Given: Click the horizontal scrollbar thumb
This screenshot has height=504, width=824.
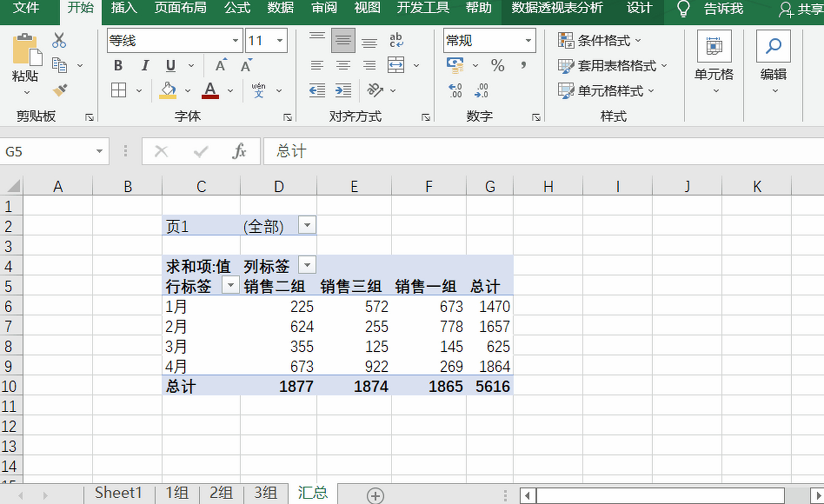Looking at the screenshot, I should (x=660, y=495).
